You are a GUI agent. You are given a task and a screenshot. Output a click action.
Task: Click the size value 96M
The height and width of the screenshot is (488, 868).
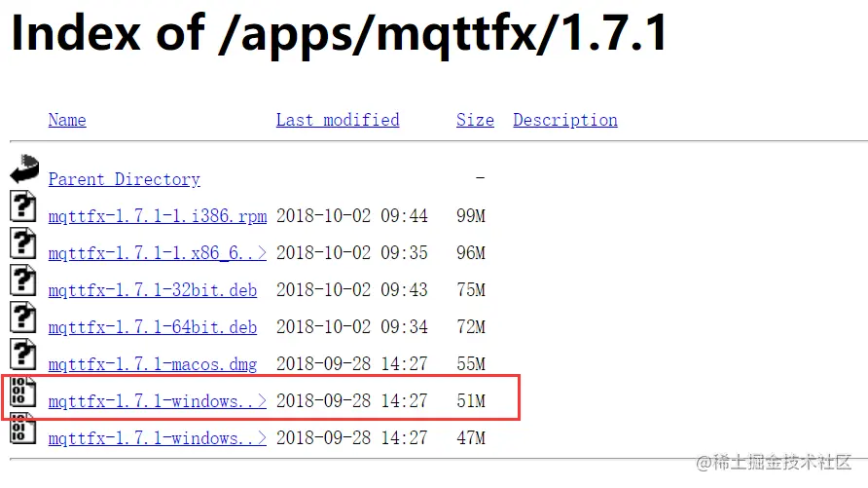click(x=471, y=253)
